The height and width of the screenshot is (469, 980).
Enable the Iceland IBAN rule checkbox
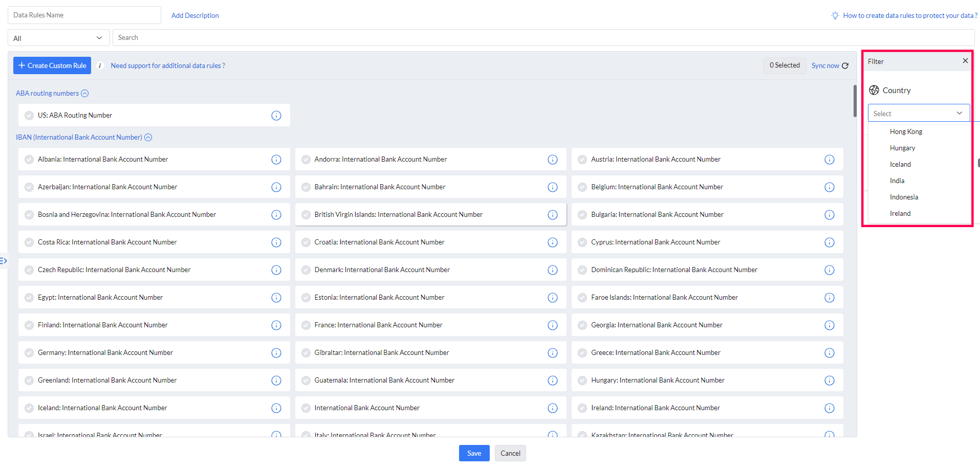click(29, 408)
